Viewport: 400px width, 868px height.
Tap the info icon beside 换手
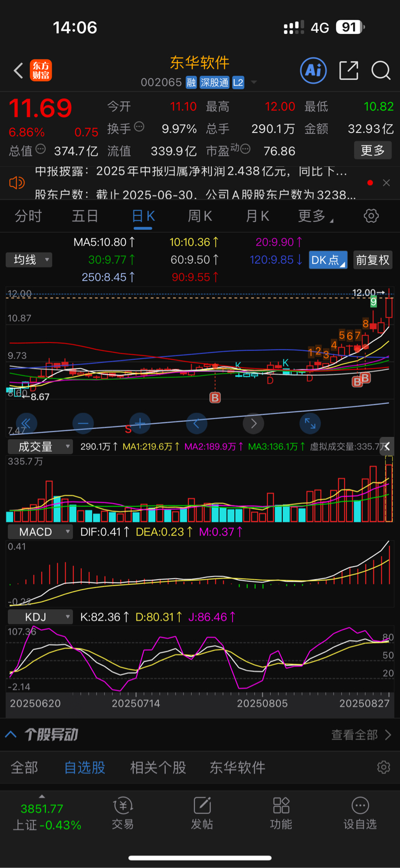pyautogui.click(x=139, y=126)
